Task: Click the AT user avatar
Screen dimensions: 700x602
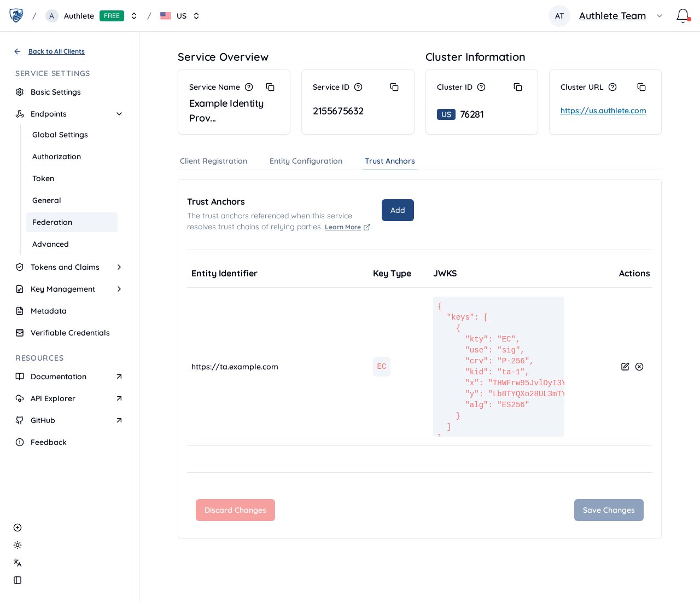Action: tap(559, 16)
